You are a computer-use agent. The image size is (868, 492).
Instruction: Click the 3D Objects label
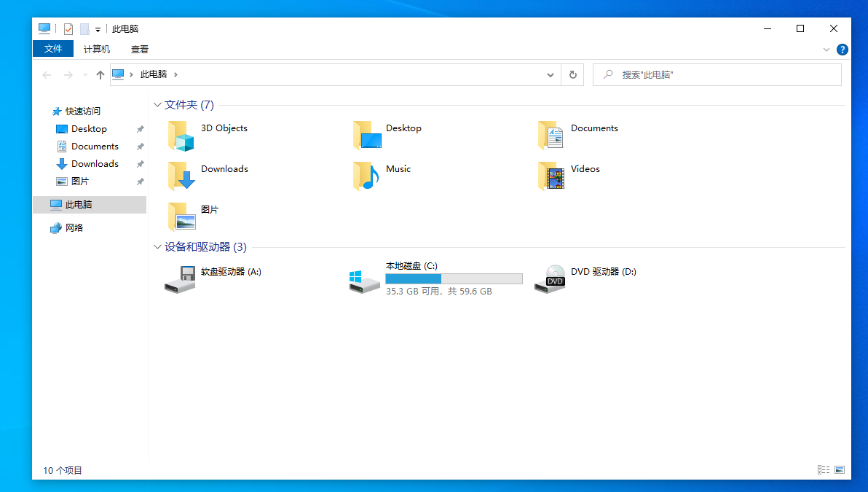224,128
